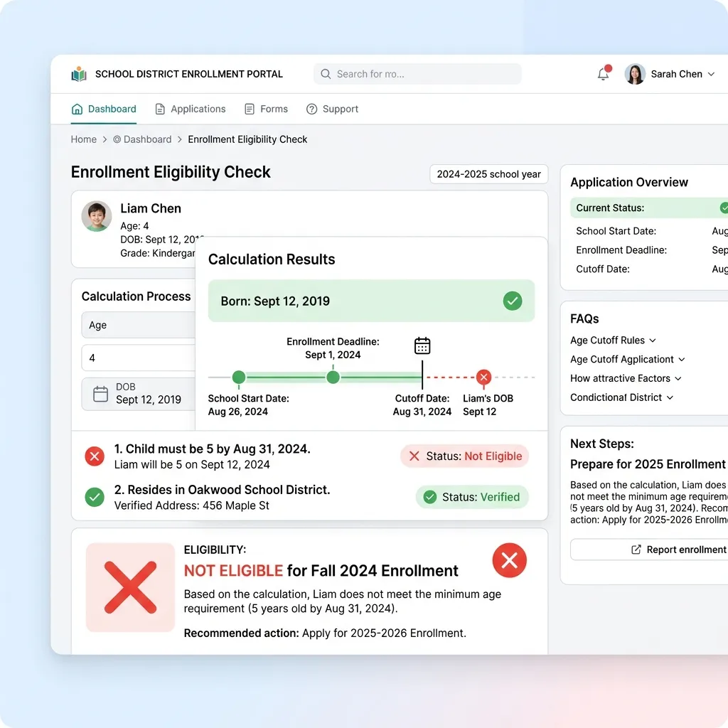Screen dimensions: 728x728
Task: Click 'Enrollment Deadline:' row in Application Overview
Action: (652, 250)
